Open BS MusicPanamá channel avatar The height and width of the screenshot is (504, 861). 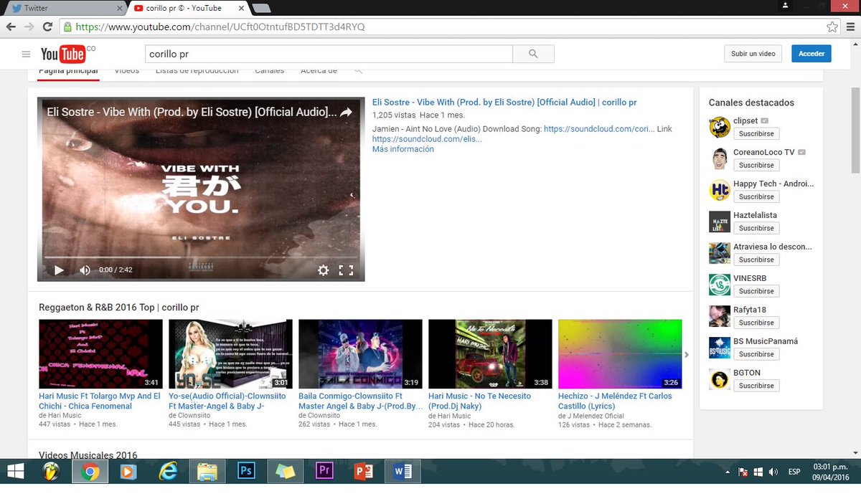(720, 348)
